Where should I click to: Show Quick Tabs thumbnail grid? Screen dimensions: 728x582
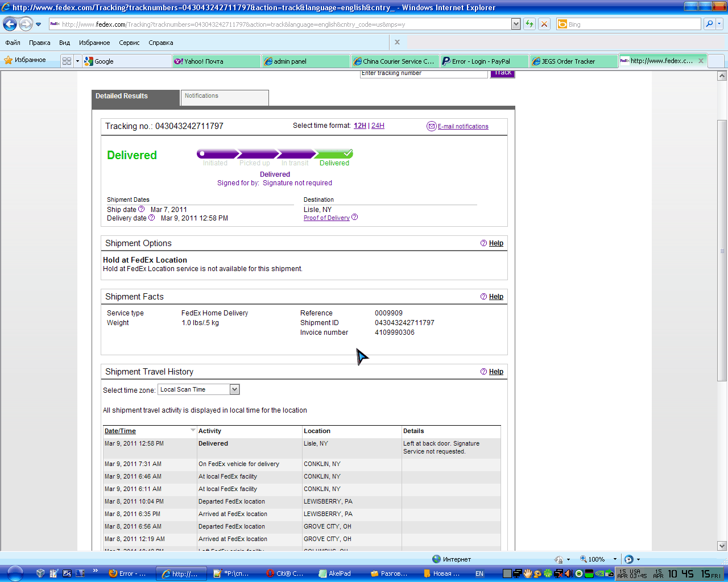pos(67,61)
